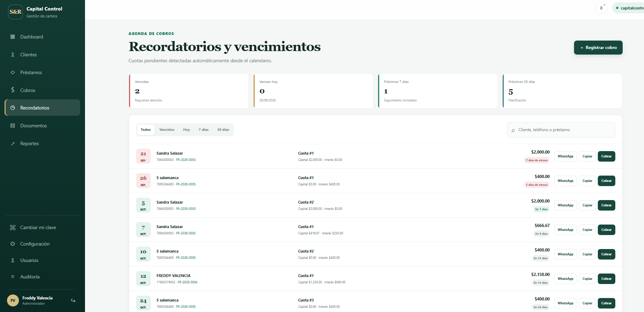The image size is (644, 312).
Task: Open the Reportes section
Action: tap(42, 143)
